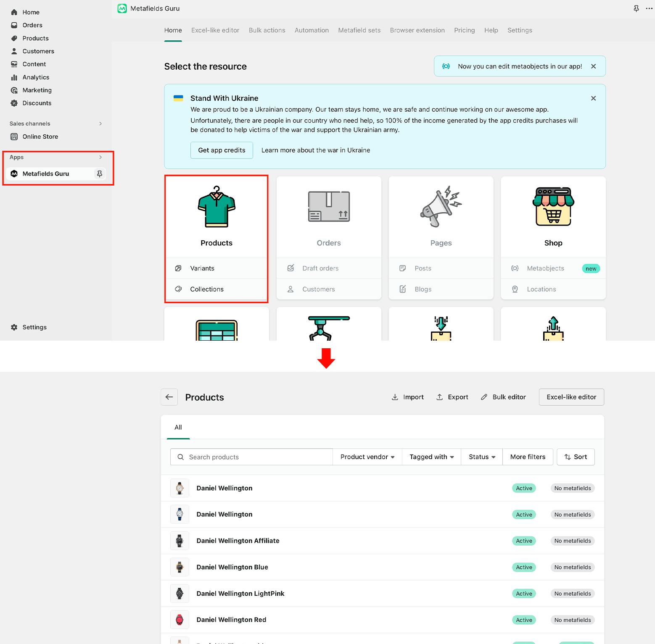Open the Product vendor filter dropdown
The height and width of the screenshot is (644, 655).
coord(367,457)
